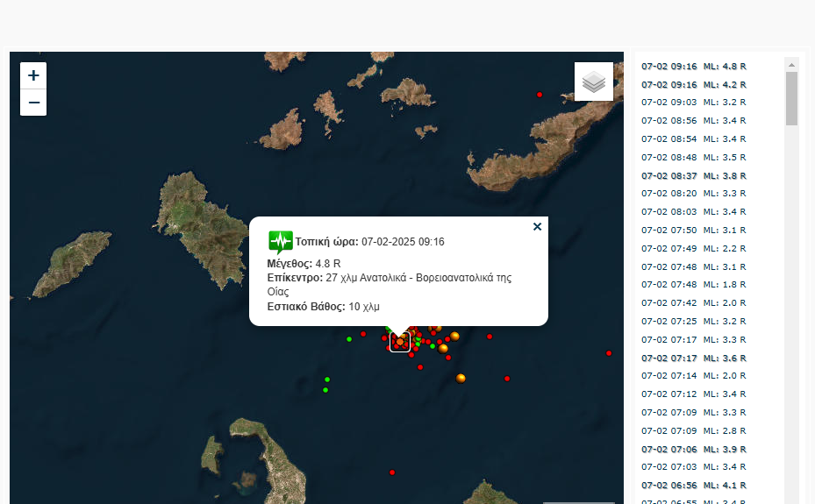Show the 07:49 ML 2.2 R event
The height and width of the screenshot is (504, 815).
[x=693, y=248]
